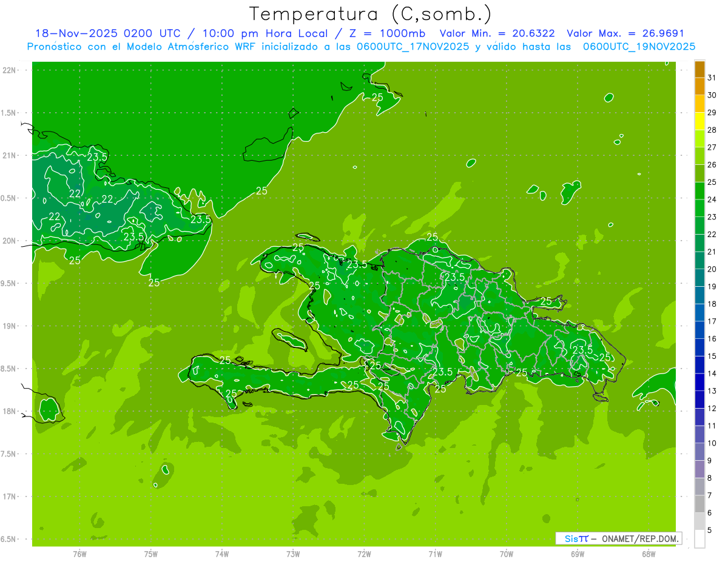This screenshot has height=562, width=728.
Task: Click the amber legend swatch between 29 and 30
Action: click(699, 104)
